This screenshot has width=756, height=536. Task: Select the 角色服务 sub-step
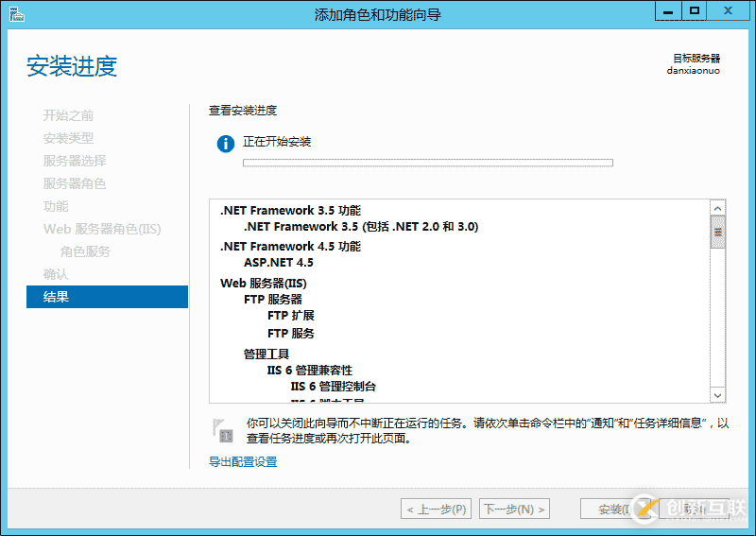[x=85, y=251]
